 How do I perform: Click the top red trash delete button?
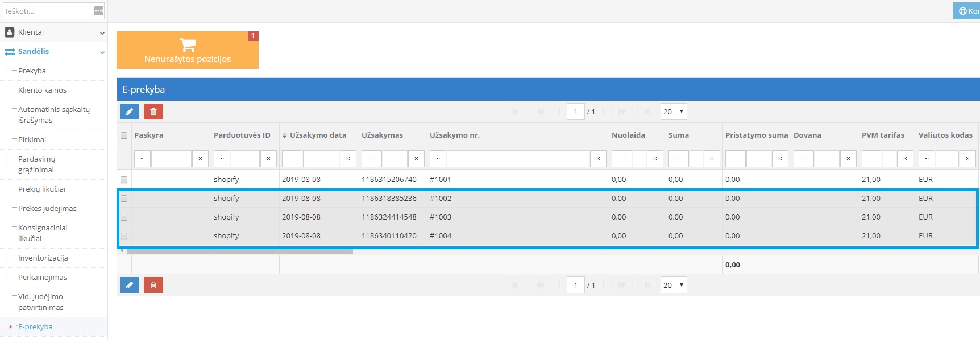pos(153,111)
